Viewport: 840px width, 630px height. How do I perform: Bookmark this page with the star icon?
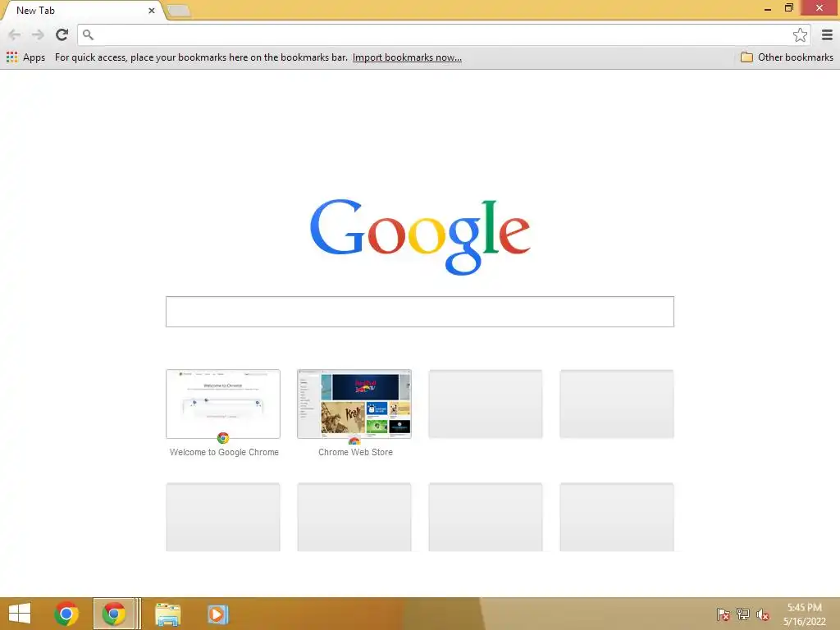(x=800, y=34)
